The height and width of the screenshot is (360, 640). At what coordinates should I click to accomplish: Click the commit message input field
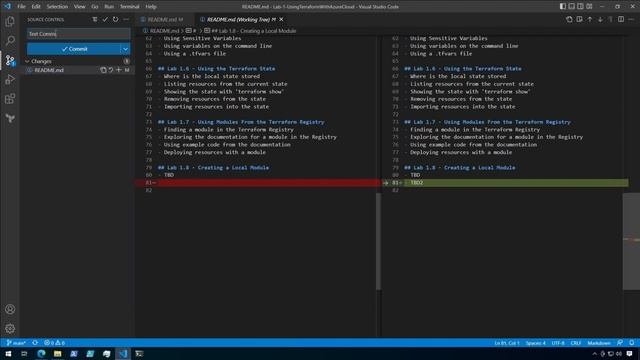click(79, 34)
